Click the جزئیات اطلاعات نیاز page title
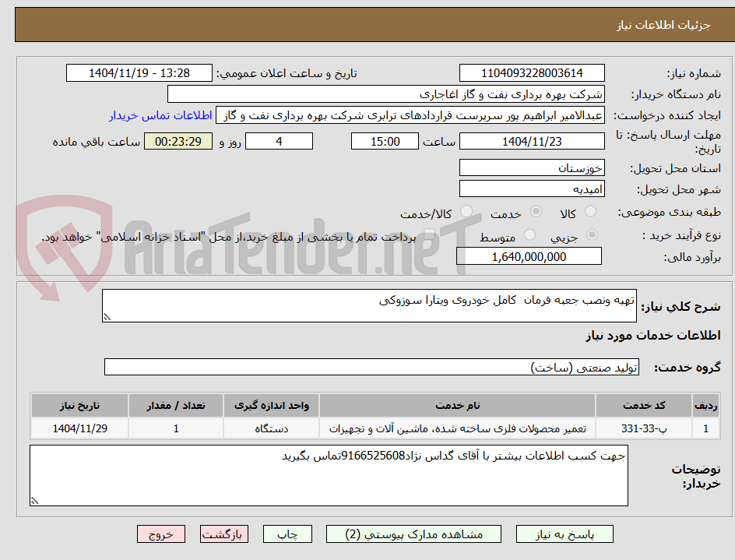Image resolution: width=735 pixels, height=560 pixels. pyautogui.click(x=663, y=25)
